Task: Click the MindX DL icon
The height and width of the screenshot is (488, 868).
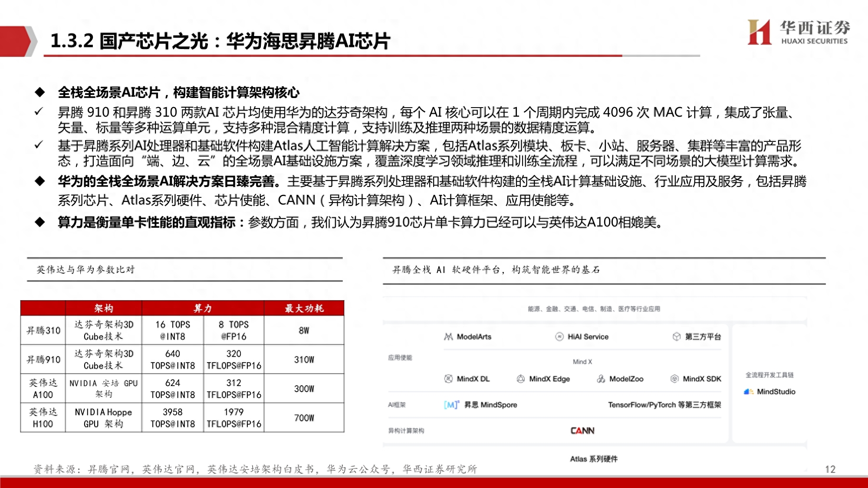Action: [448, 379]
